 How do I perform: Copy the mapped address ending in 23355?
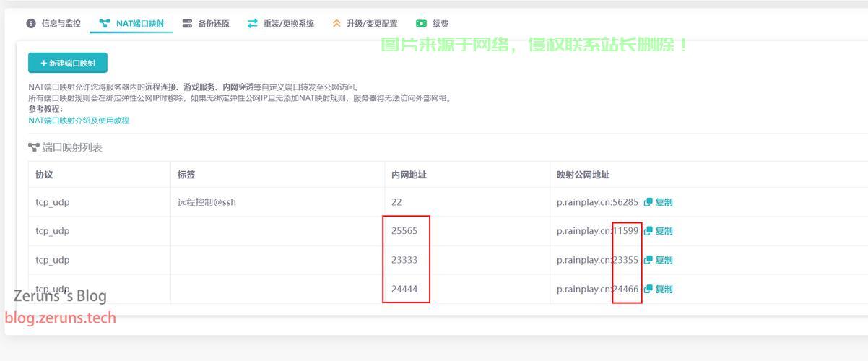click(x=658, y=260)
